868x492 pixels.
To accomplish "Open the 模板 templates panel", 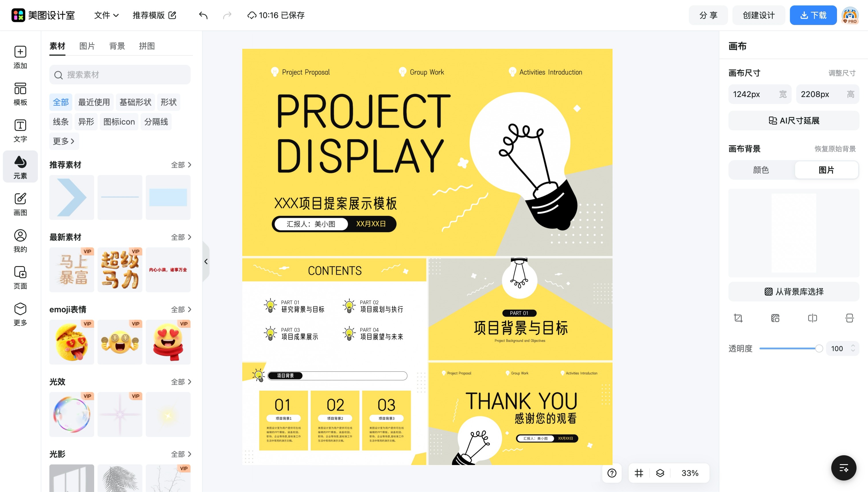I will [x=20, y=94].
